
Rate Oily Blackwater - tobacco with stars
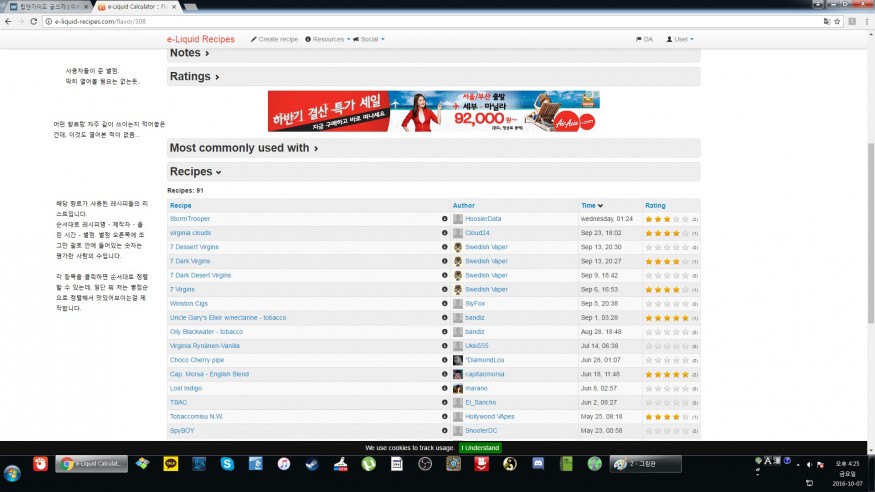tap(667, 332)
